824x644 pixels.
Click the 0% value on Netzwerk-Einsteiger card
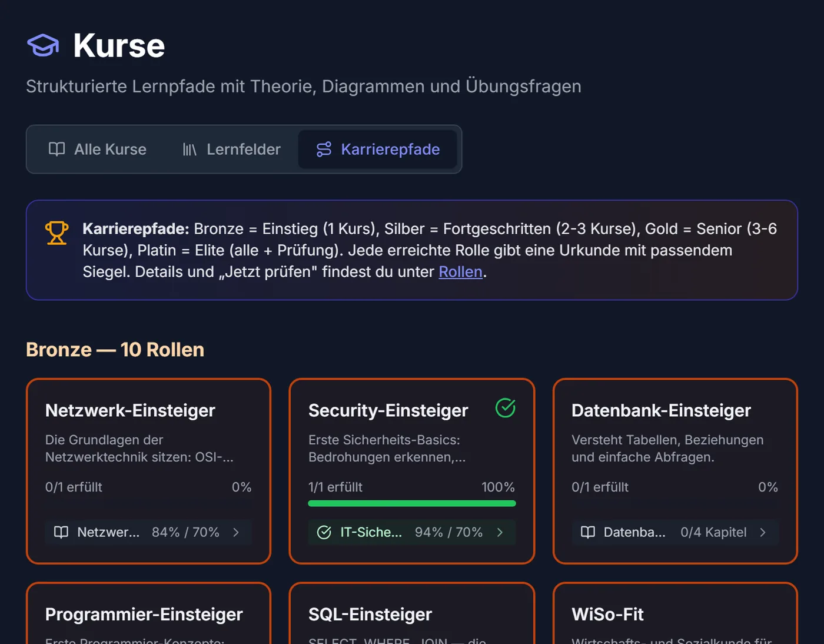241,487
